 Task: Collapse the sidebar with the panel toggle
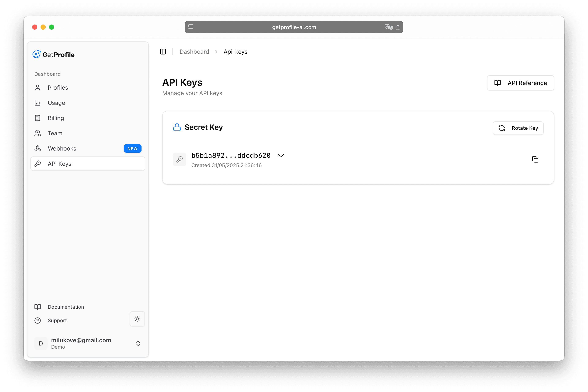pos(163,52)
